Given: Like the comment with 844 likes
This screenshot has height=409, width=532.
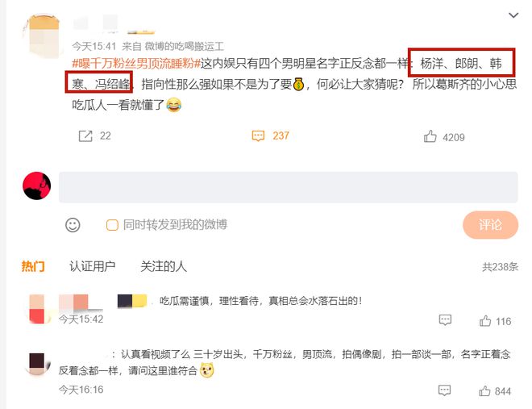Looking at the screenshot, I should (x=484, y=391).
